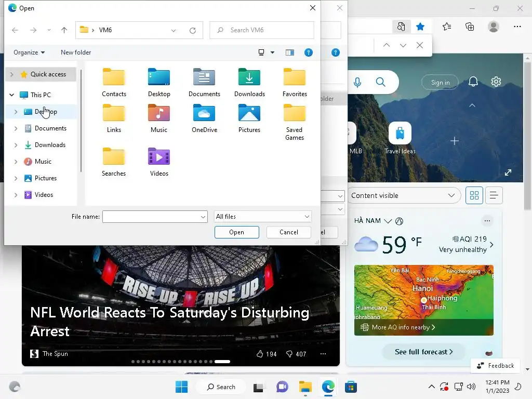Open the view options dropdown arrow
Screen dimensions: 532x399
point(272,52)
